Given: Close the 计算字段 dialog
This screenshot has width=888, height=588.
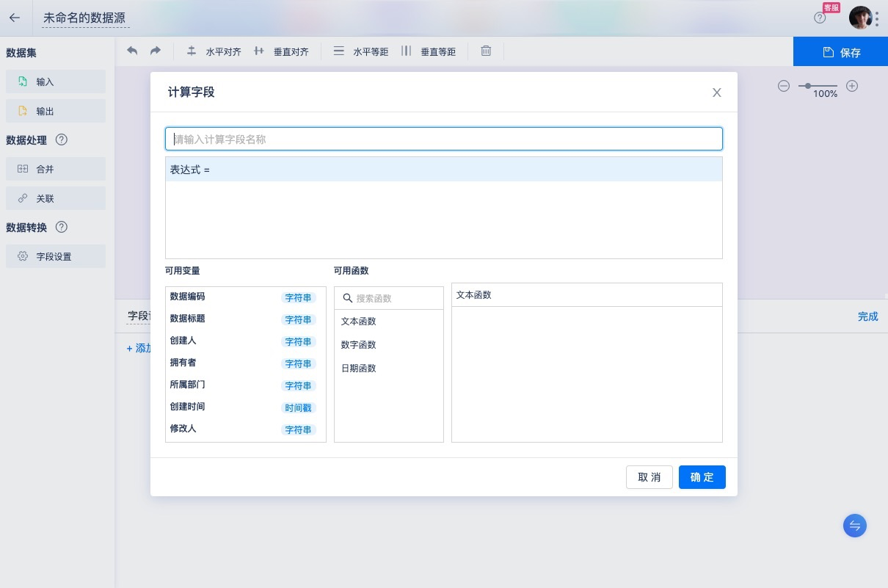Looking at the screenshot, I should (x=717, y=92).
